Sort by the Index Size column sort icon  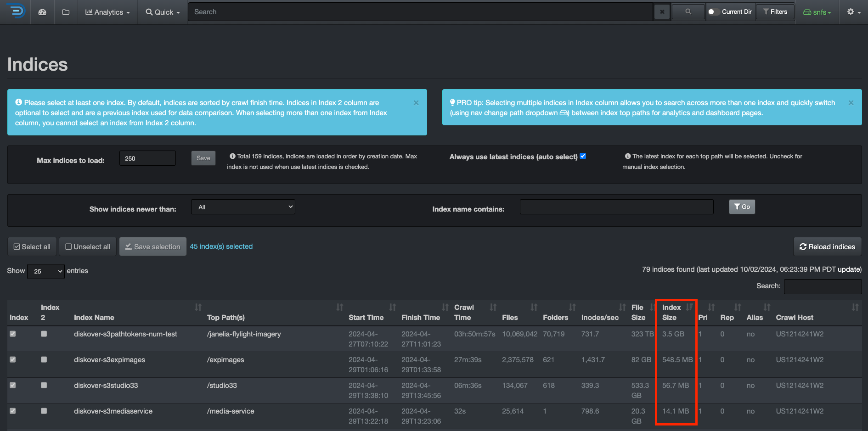pos(690,307)
